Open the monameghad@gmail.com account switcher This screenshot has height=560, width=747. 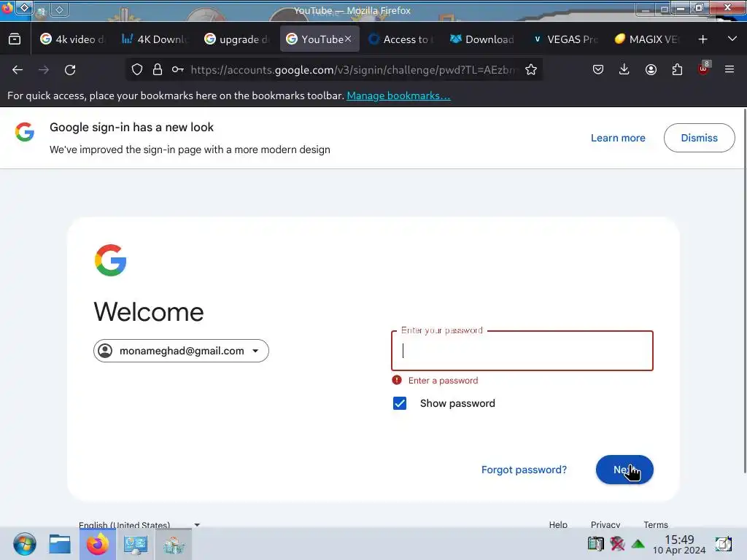(181, 351)
